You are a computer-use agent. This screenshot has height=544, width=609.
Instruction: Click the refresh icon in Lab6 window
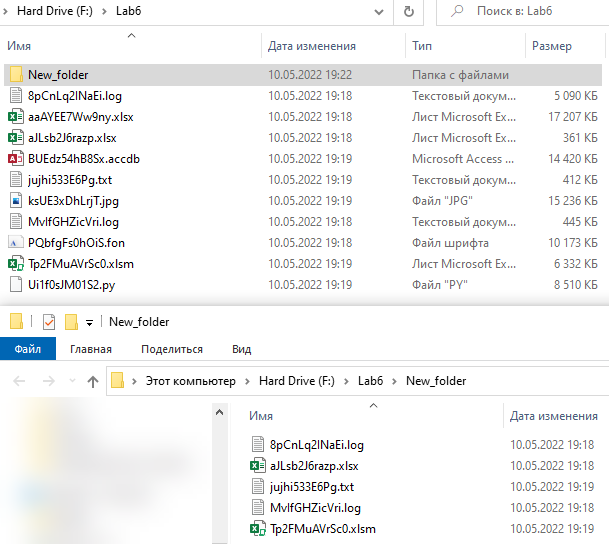coord(409,12)
